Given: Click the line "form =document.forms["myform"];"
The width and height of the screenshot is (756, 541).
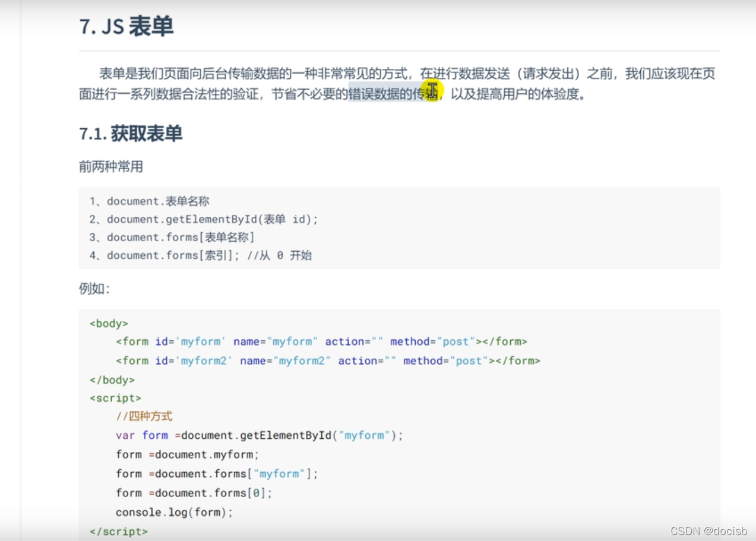Looking at the screenshot, I should [x=217, y=473].
